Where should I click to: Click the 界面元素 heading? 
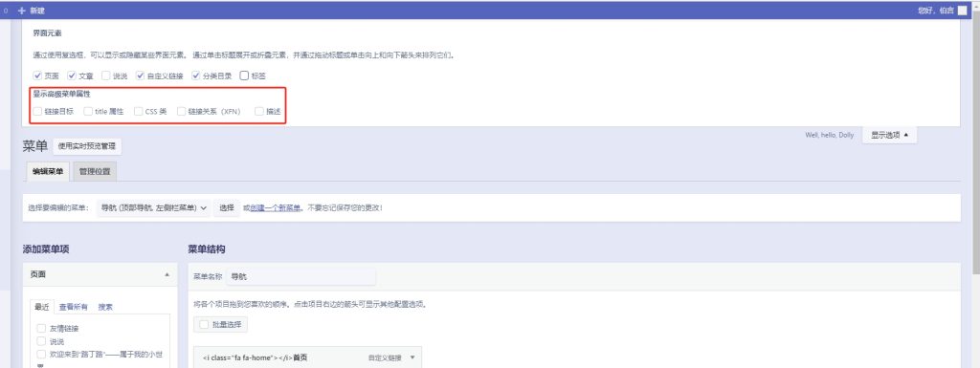point(48,33)
